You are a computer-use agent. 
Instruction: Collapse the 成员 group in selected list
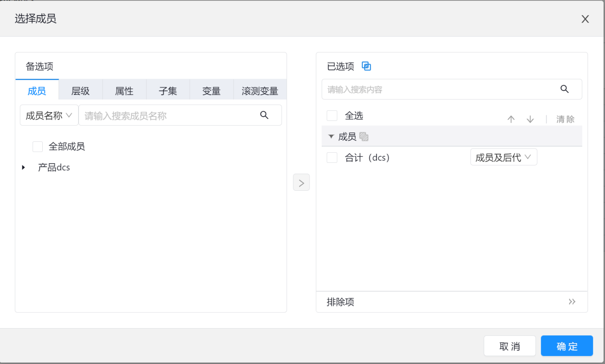point(331,137)
